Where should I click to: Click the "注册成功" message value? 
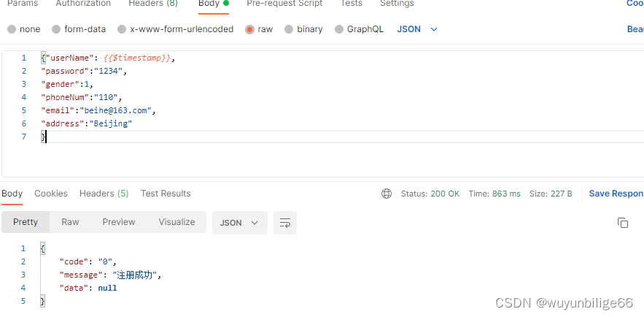pyautogui.click(x=134, y=275)
